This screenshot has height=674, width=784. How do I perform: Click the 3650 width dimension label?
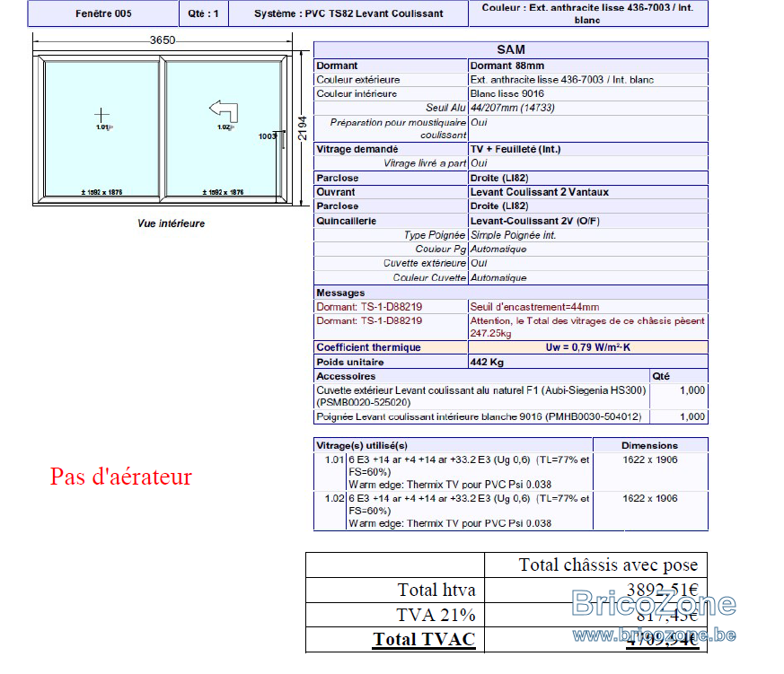(x=163, y=40)
